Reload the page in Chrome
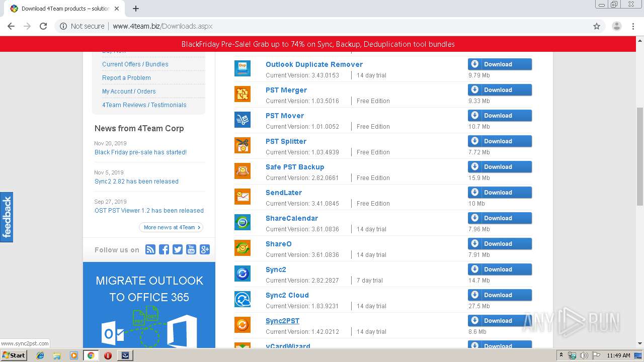The width and height of the screenshot is (644, 362). tap(43, 26)
